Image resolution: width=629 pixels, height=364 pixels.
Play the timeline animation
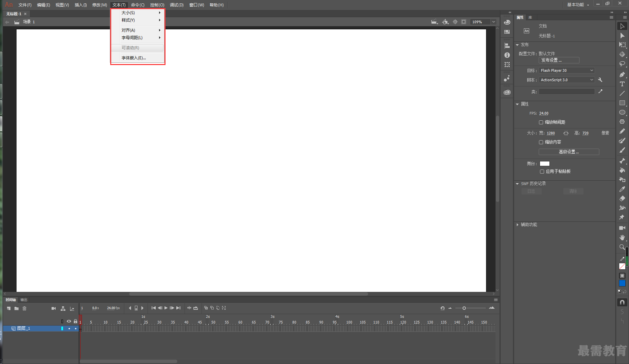166,308
